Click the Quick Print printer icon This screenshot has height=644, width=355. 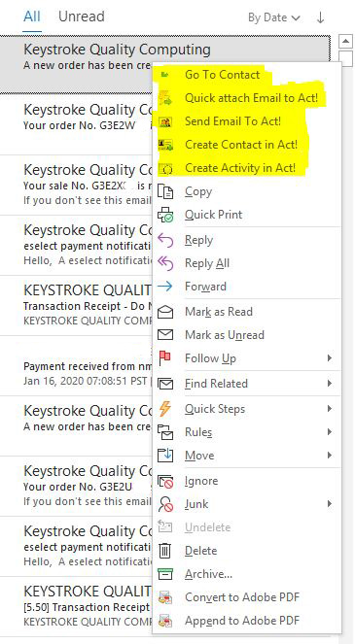[165, 215]
